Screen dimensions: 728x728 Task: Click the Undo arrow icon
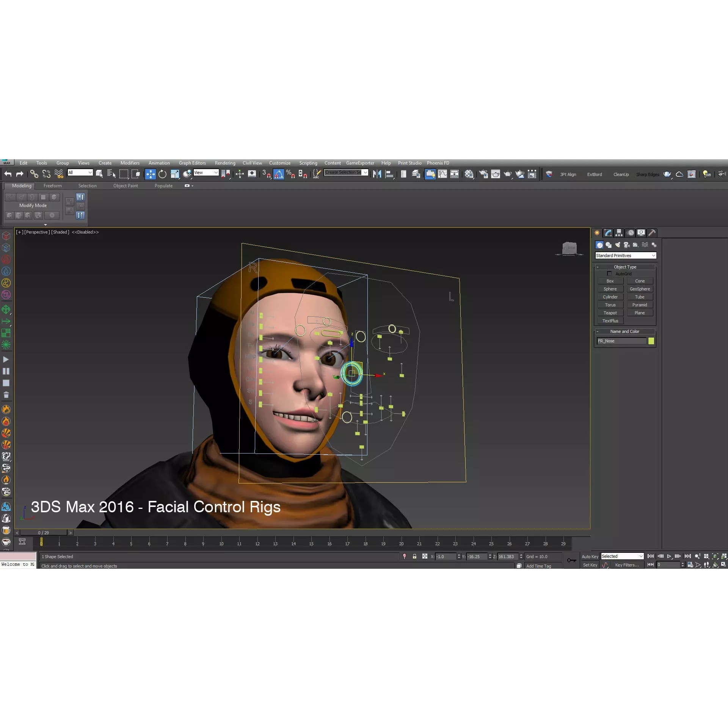pos(8,174)
